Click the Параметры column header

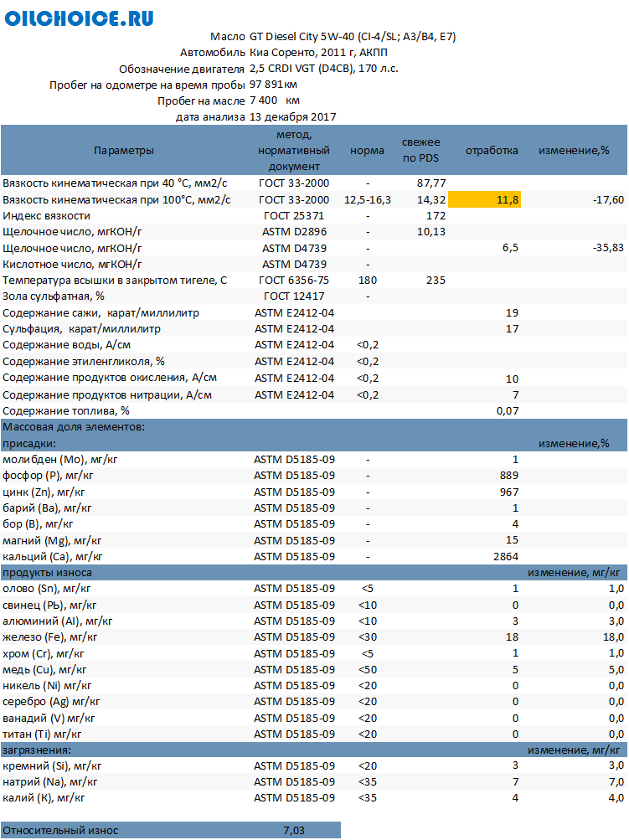tap(124, 151)
